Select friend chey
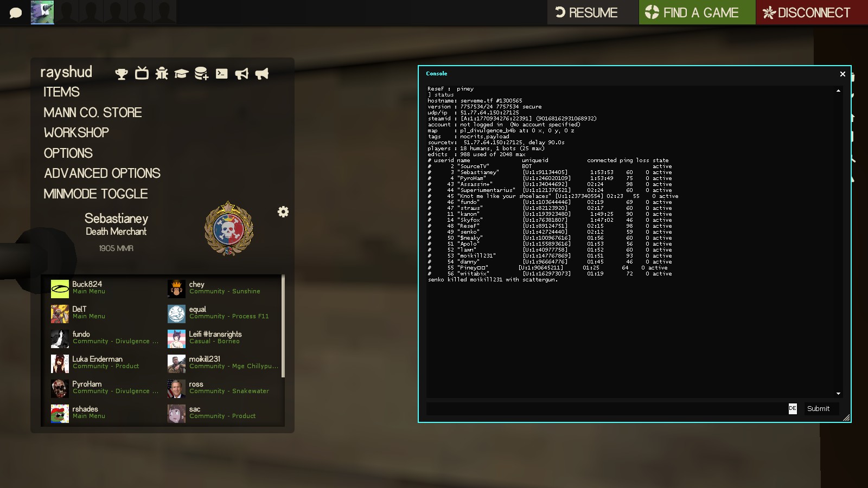Viewport: 868px width, 488px height. pyautogui.click(x=222, y=289)
